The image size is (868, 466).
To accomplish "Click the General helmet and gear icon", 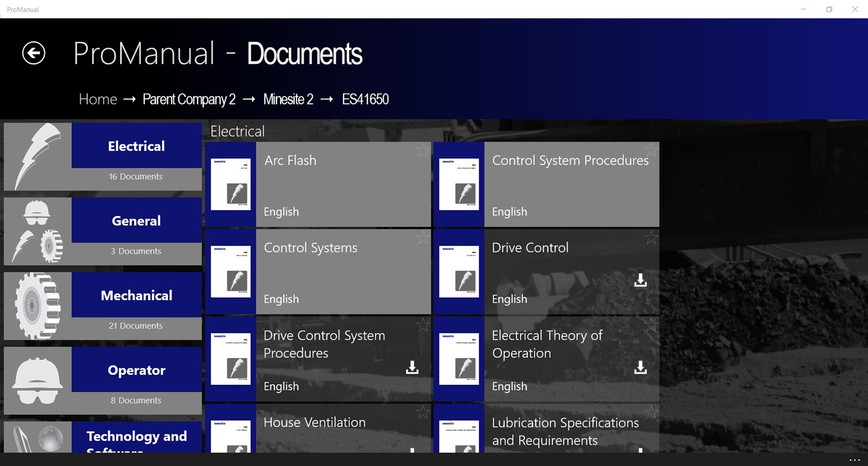I will coord(38,231).
